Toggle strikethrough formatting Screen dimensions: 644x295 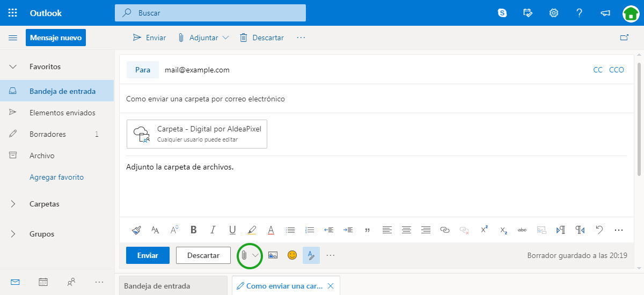(522, 230)
